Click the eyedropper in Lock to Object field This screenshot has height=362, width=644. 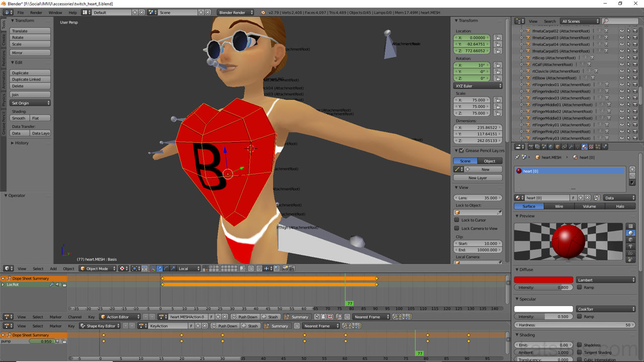499,213
